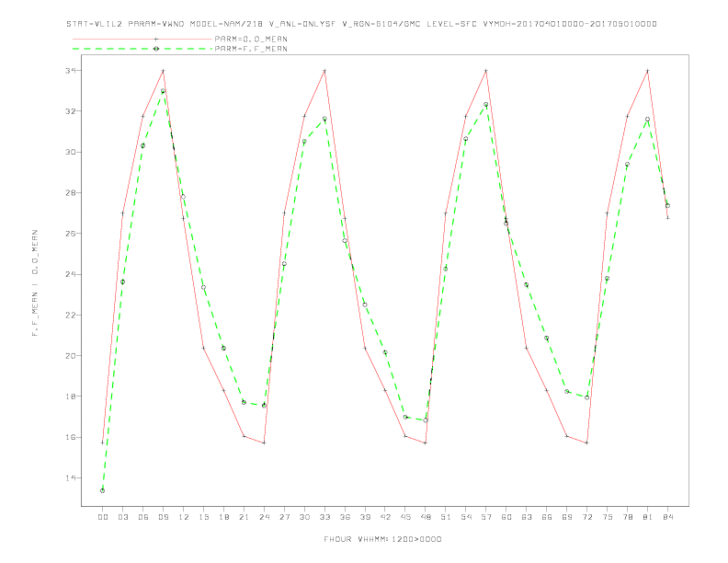This screenshot has width=728, height=563.
Task: Click the red minimum marker at hour 24
Action: 264,443
